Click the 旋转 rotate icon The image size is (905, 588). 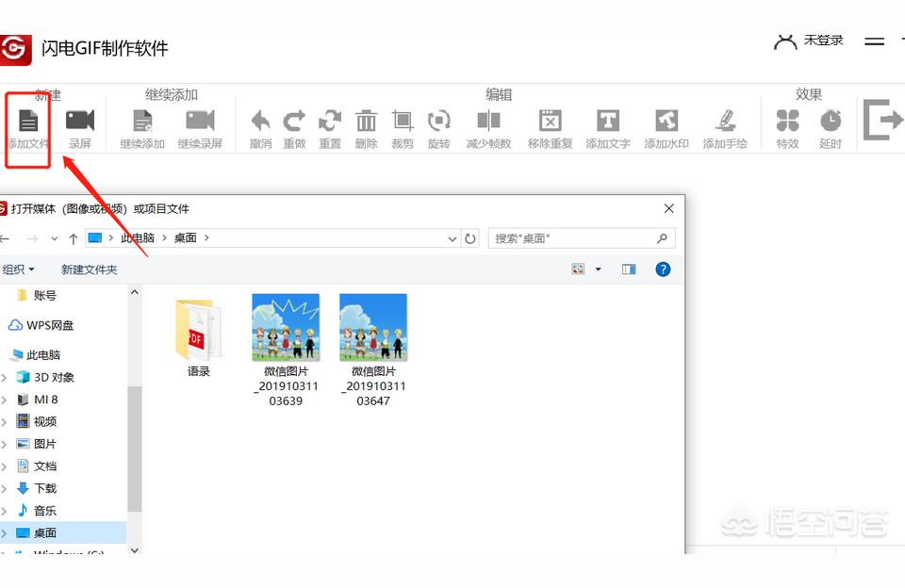[439, 122]
